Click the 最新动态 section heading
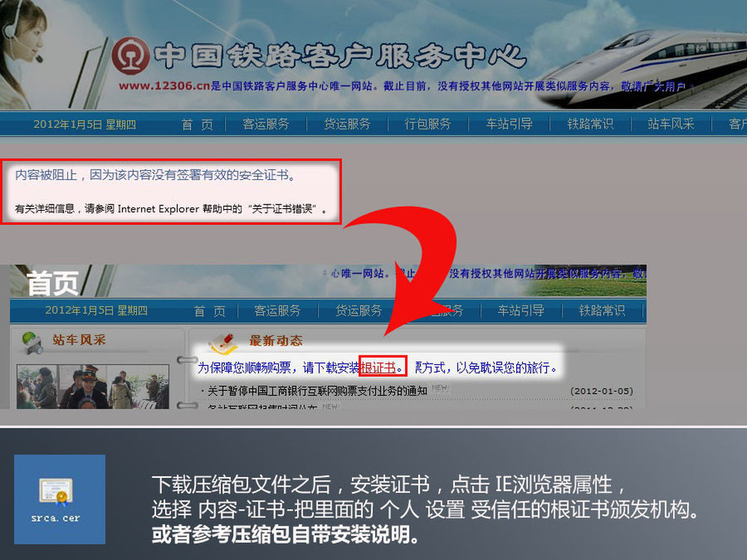Image resolution: width=747 pixels, height=560 pixels. (276, 341)
